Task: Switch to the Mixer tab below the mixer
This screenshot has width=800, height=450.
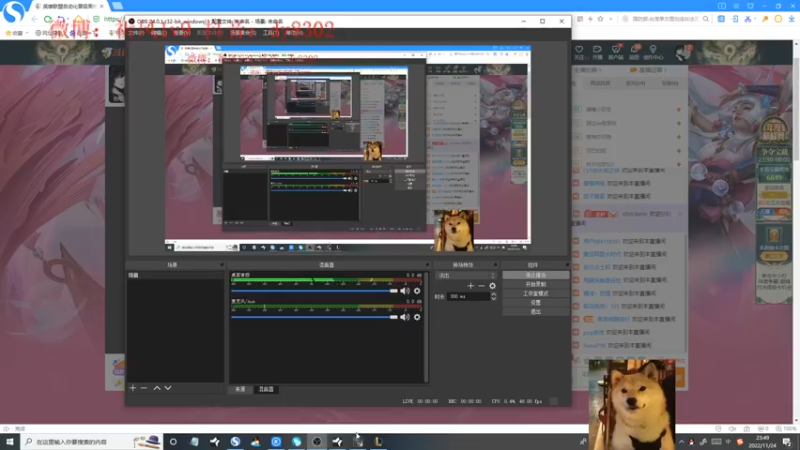Action: [x=266, y=389]
